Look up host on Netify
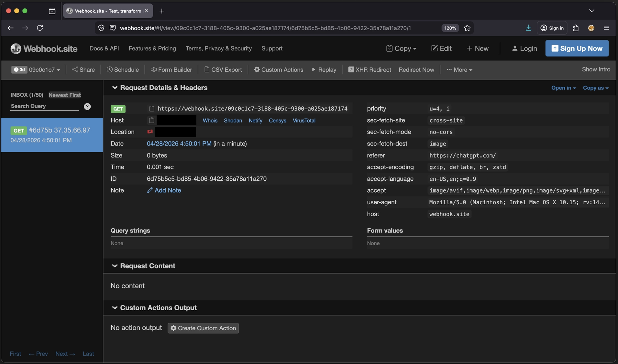Image resolution: width=618 pixels, height=364 pixels. (x=255, y=121)
